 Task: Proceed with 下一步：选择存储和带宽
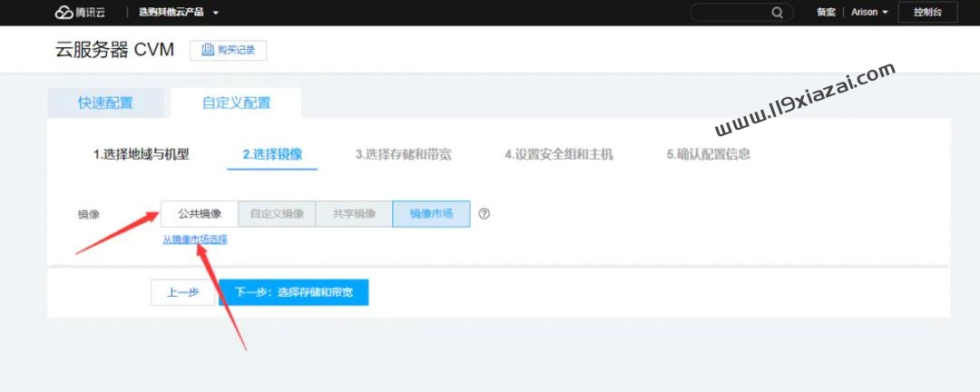tap(294, 292)
